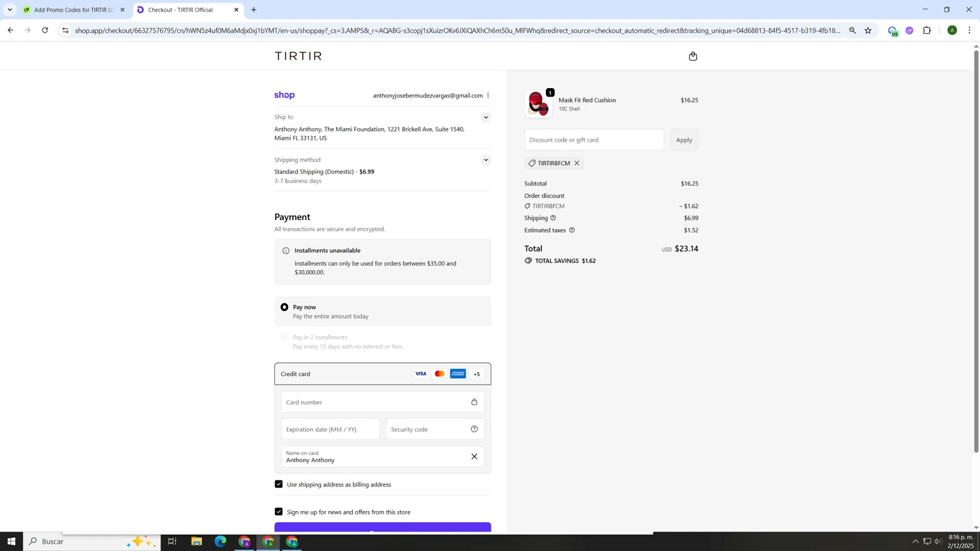Viewport: 980px width, 551px height.
Task: Open account options menu beside email
Action: [488, 95]
